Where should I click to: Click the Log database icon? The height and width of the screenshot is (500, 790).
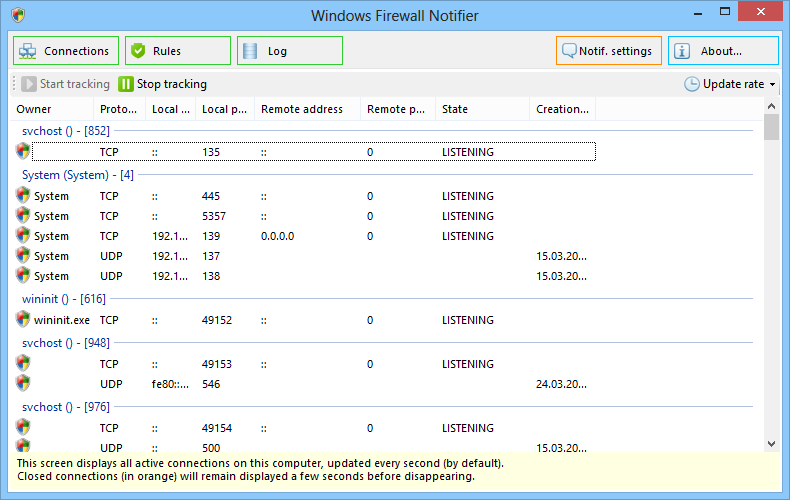coord(250,51)
